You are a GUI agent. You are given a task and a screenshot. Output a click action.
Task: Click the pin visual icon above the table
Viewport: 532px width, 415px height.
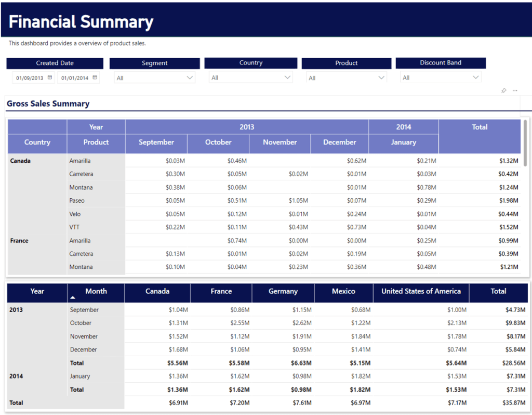pos(503,90)
